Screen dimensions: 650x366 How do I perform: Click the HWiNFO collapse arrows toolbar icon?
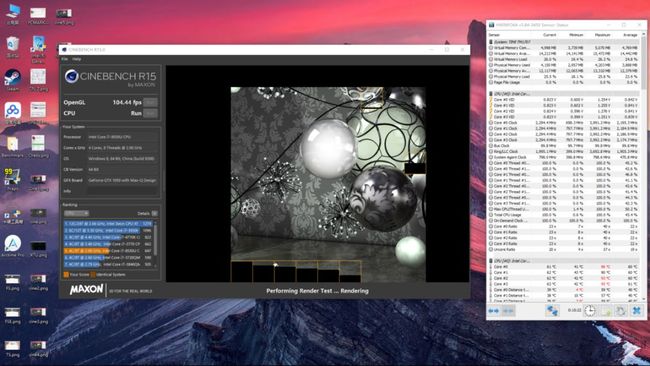click(x=508, y=310)
